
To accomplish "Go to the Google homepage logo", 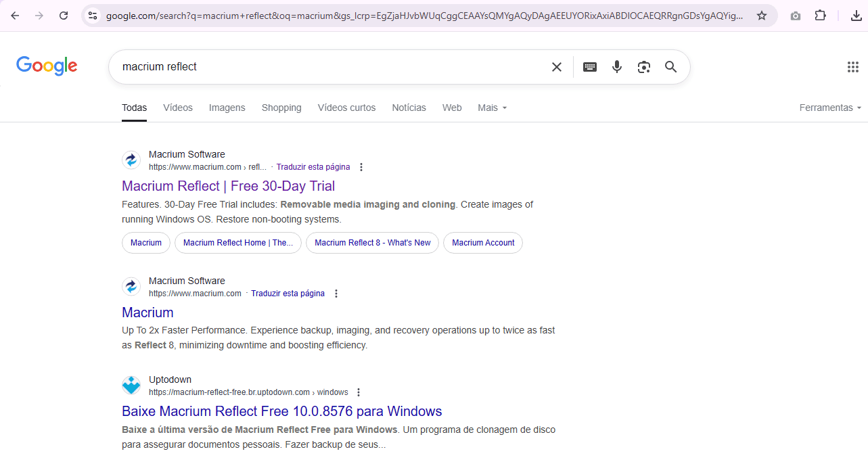I will pyautogui.click(x=47, y=66).
